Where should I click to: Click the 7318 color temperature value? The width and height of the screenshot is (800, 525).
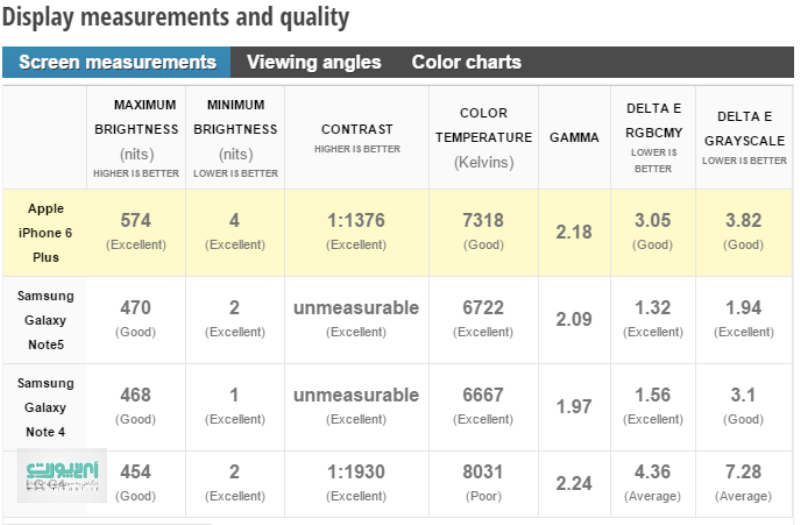483,220
